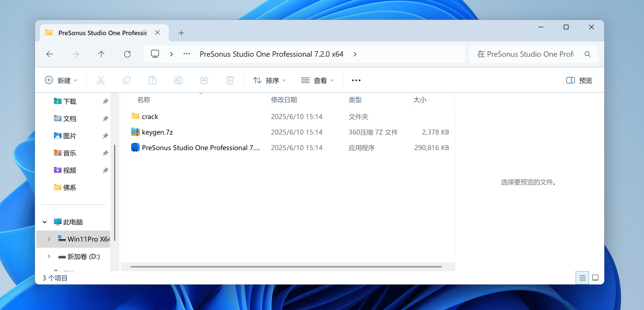The width and height of the screenshot is (644, 310).
Task: Go up one folder level
Action: click(101, 54)
